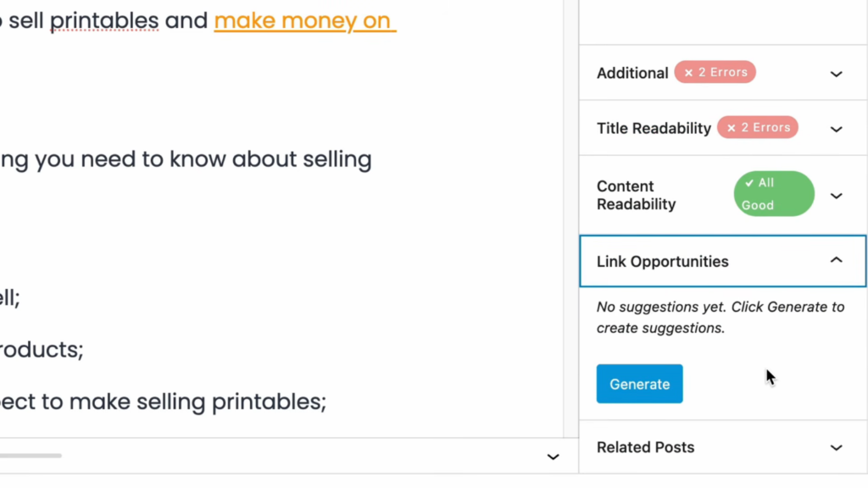Image resolution: width=868 pixels, height=488 pixels.
Task: Select the Additional panel title
Action: click(x=632, y=74)
